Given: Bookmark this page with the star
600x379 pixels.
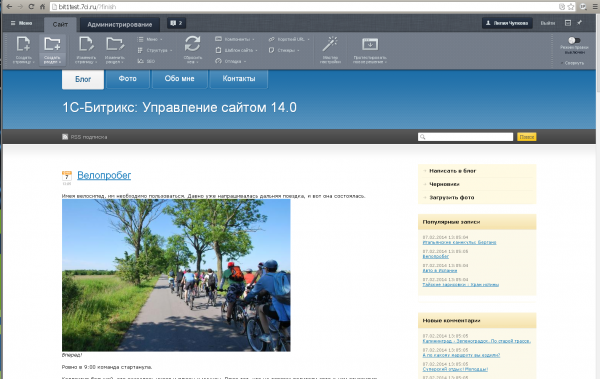Looking at the screenshot, I should pyautogui.click(x=571, y=7).
